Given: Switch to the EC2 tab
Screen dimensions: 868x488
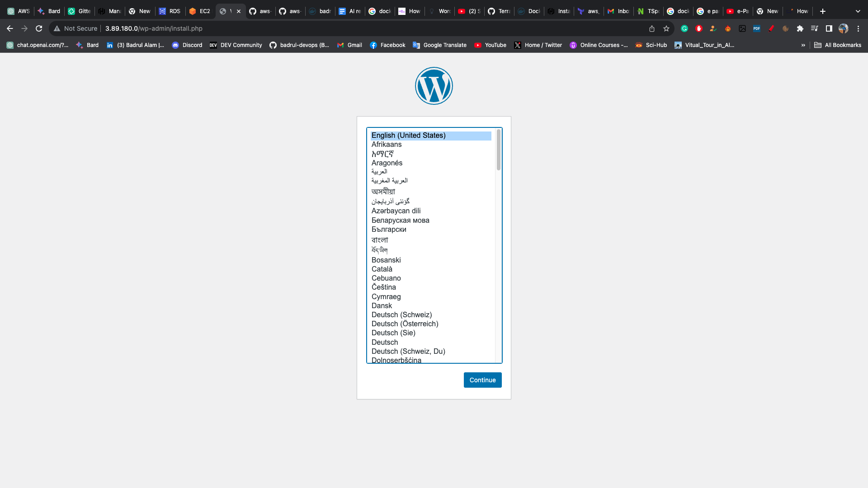Looking at the screenshot, I should (200, 11).
